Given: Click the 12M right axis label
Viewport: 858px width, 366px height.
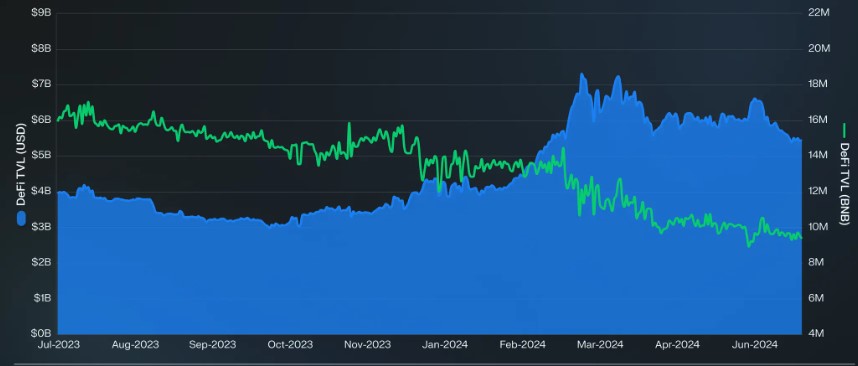Looking at the screenshot, I should tap(819, 191).
